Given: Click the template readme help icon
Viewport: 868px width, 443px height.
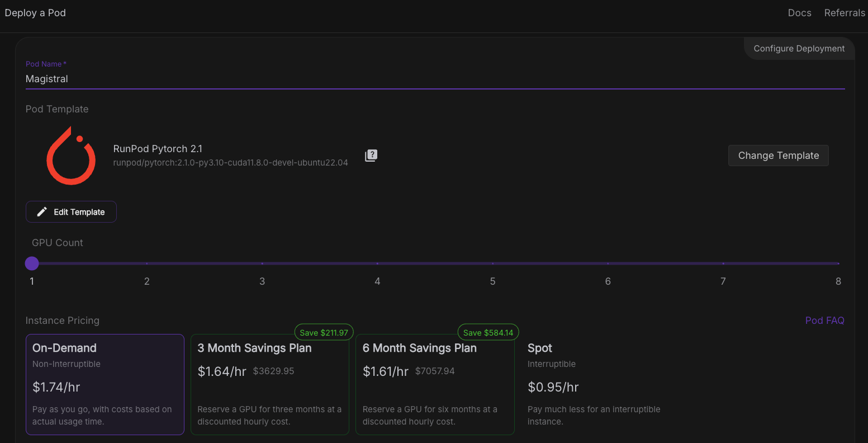Looking at the screenshot, I should tap(371, 155).
